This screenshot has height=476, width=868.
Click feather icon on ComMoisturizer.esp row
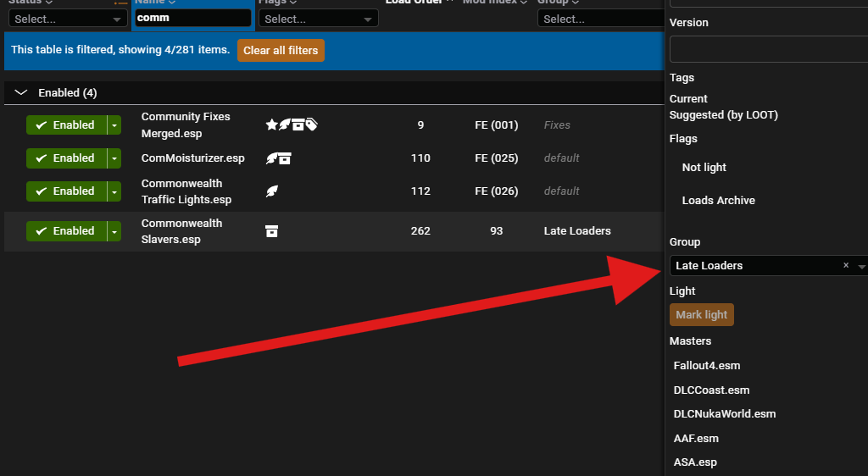pos(271,158)
